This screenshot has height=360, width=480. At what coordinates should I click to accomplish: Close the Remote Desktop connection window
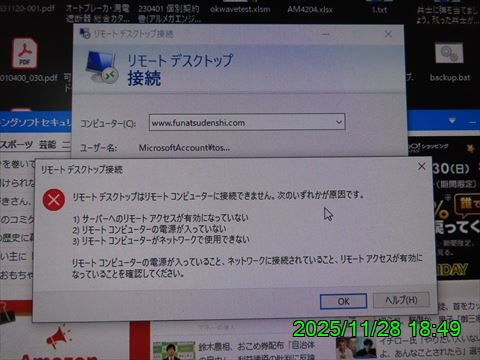(x=388, y=34)
